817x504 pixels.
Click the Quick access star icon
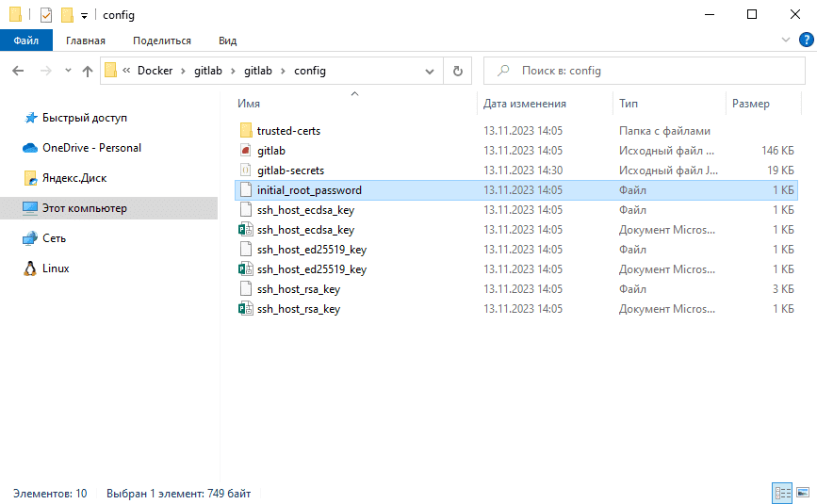[31, 118]
